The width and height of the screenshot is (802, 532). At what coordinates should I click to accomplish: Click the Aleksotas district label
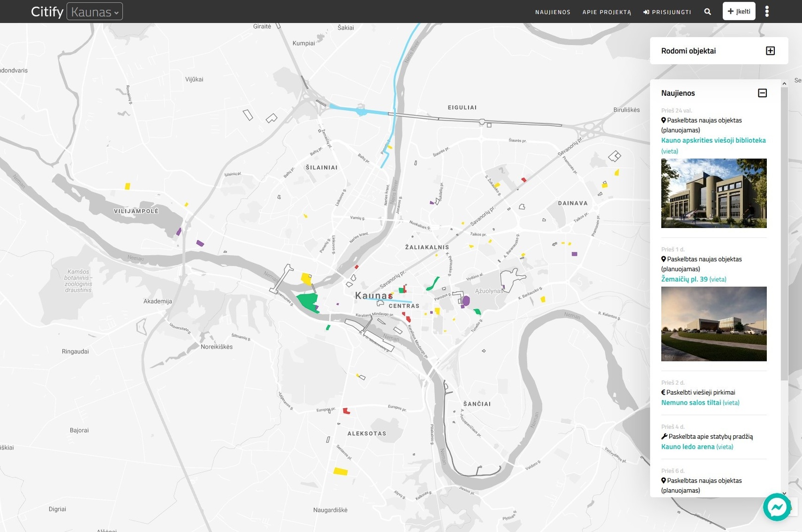(367, 433)
